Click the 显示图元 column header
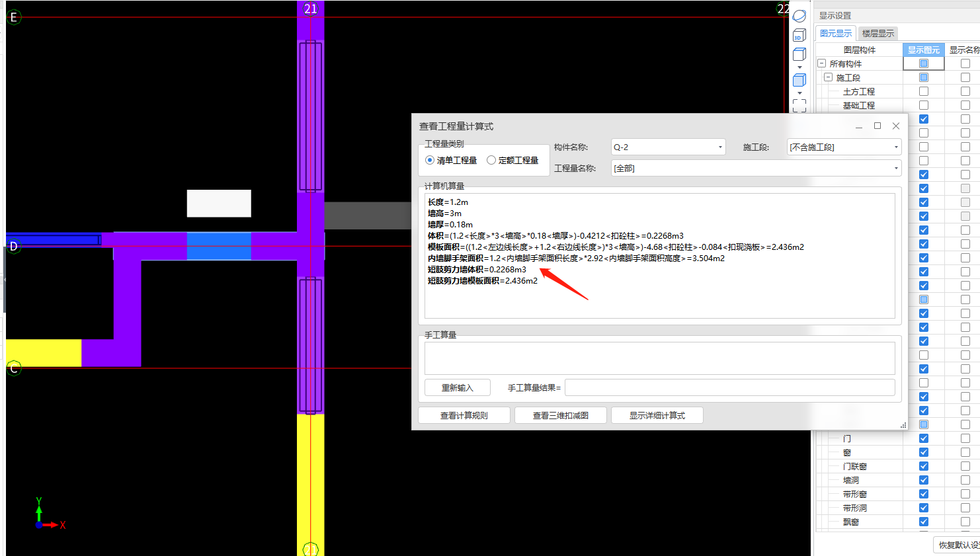 tap(923, 50)
